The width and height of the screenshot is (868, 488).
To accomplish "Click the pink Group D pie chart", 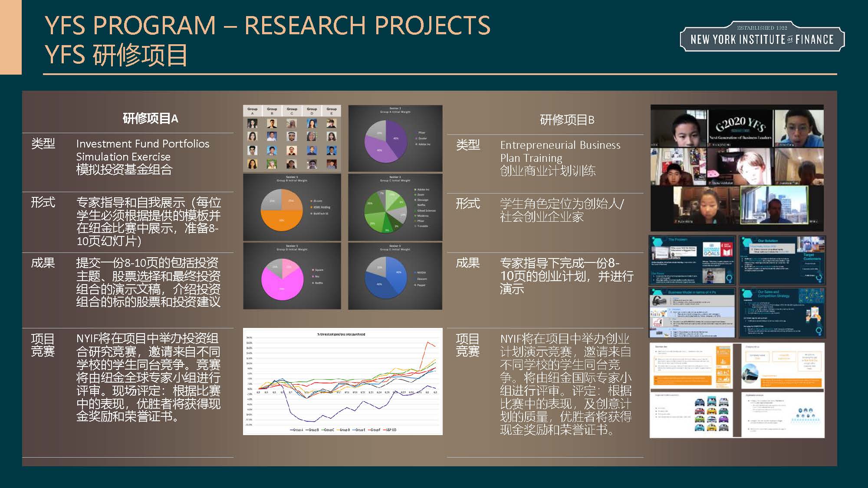I will click(282, 279).
